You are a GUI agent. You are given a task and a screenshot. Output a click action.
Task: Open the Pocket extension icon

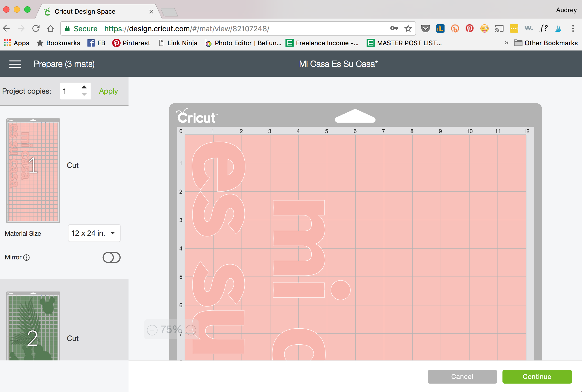point(425,28)
